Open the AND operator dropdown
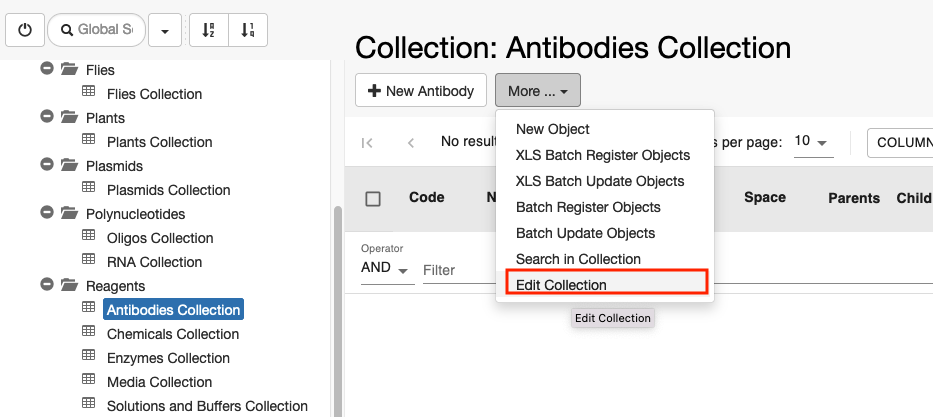Screen dimensions: 933x417 387,269
